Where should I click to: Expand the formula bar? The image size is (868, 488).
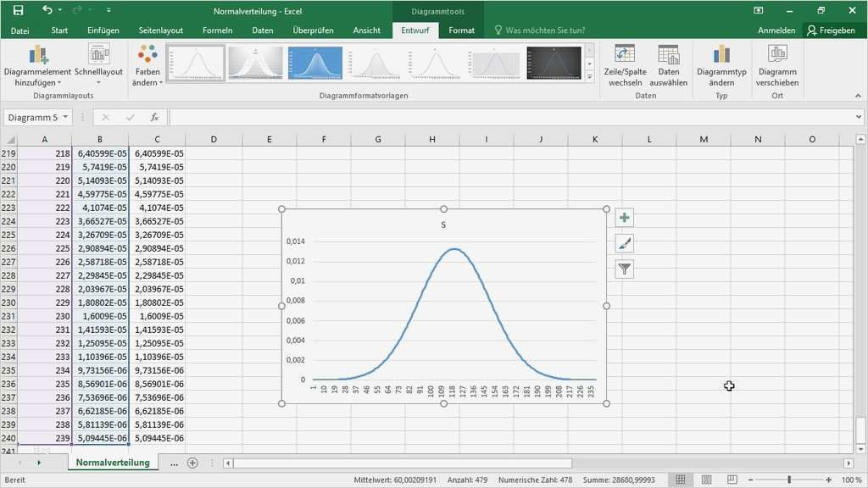tap(858, 118)
